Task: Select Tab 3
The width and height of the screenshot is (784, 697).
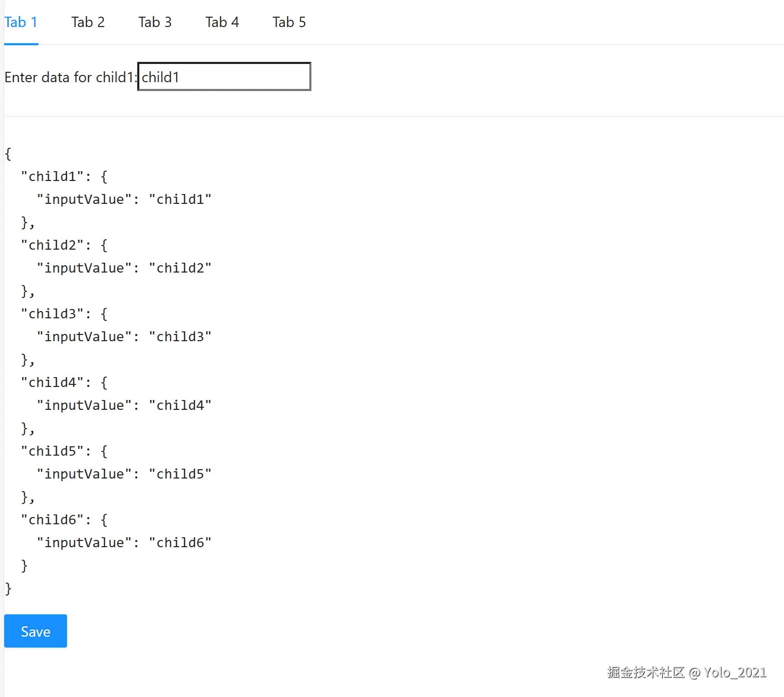Action: pos(155,22)
